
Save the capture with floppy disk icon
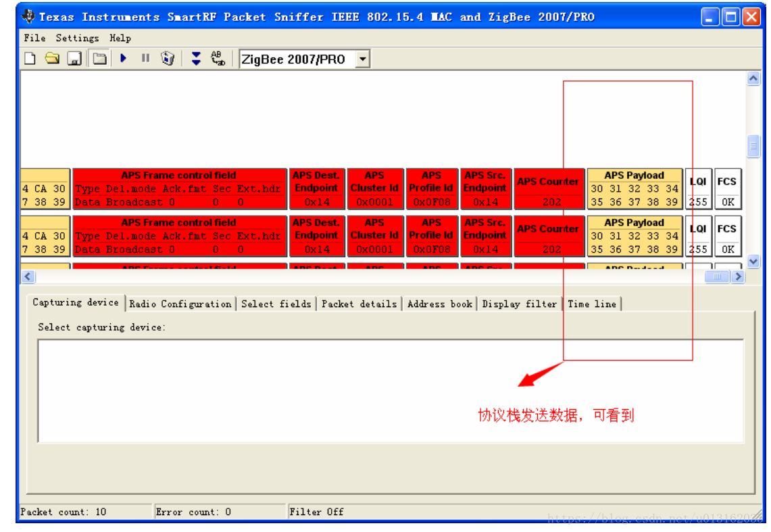coord(74,59)
